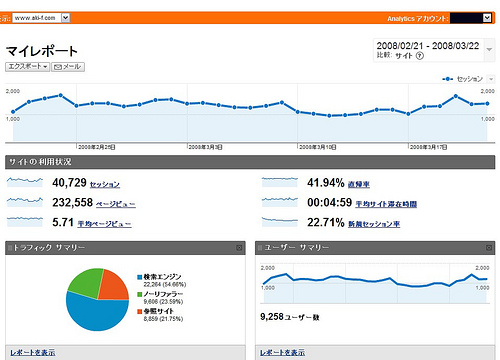500x360 pixels.
Task: Open the Analytics account dropdown arrow
Action: pos(487,18)
